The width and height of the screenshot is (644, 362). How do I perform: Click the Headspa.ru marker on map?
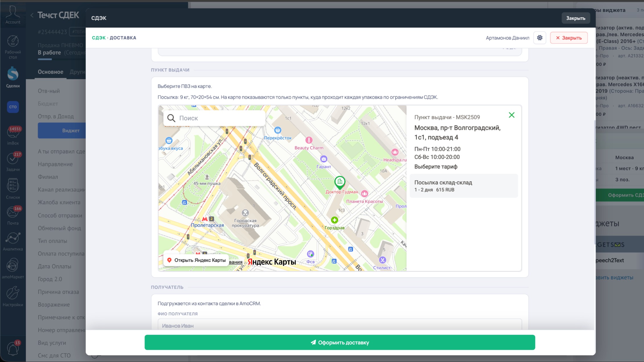point(395,152)
